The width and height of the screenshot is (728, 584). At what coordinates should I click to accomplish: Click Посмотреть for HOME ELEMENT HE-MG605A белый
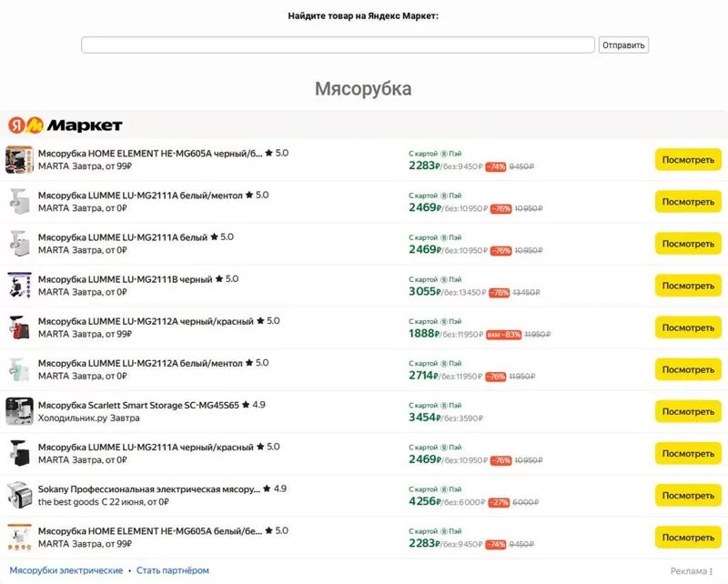[688, 537]
